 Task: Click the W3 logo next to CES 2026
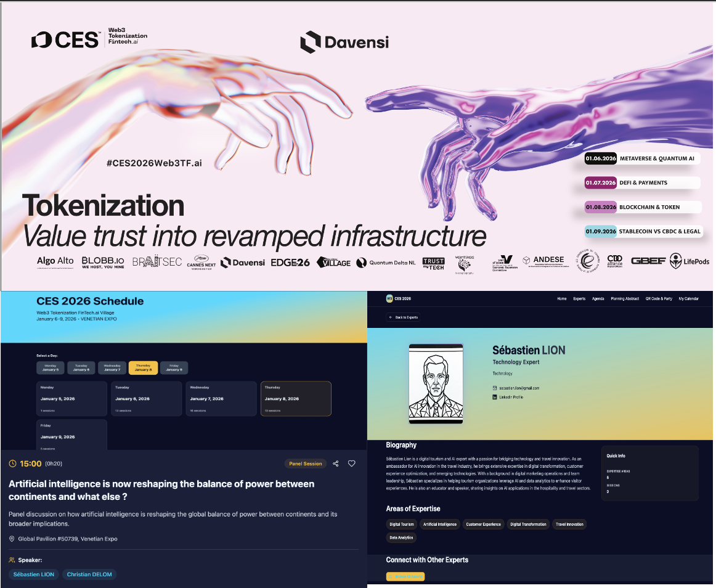click(389, 298)
